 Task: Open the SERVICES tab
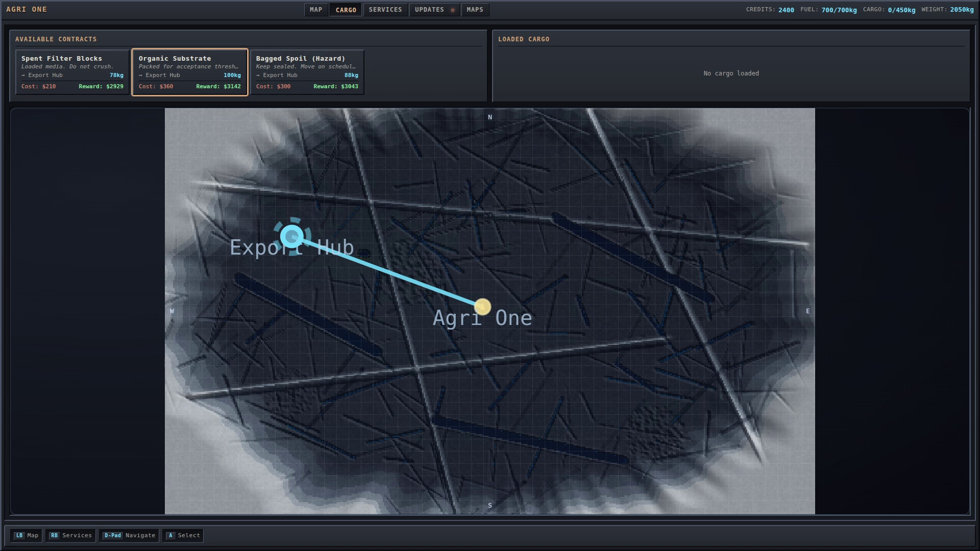coord(385,9)
